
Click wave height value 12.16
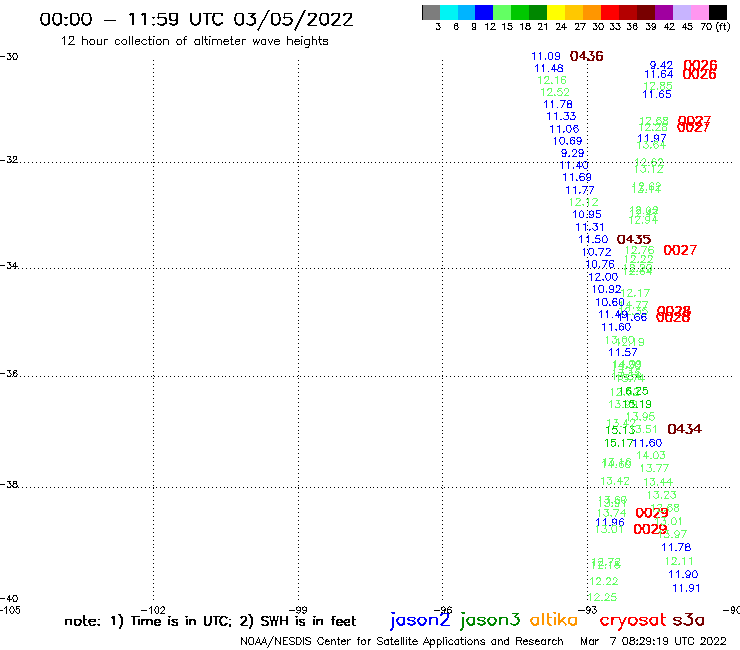552,80
